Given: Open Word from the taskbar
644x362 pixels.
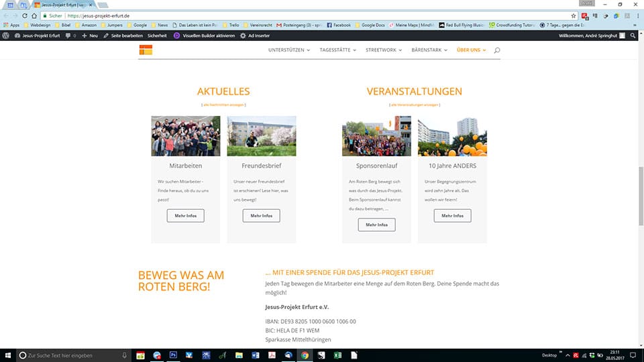Looking at the screenshot, I should pyautogui.click(x=256, y=355).
